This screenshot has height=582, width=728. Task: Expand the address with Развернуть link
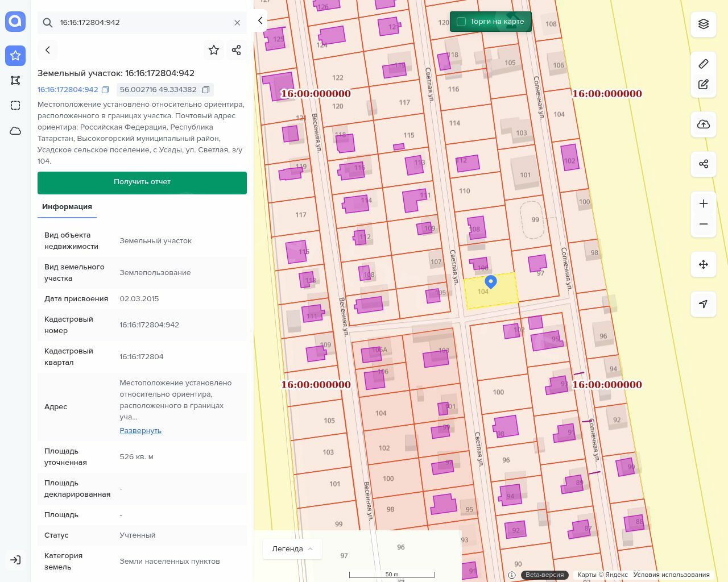[x=140, y=430]
